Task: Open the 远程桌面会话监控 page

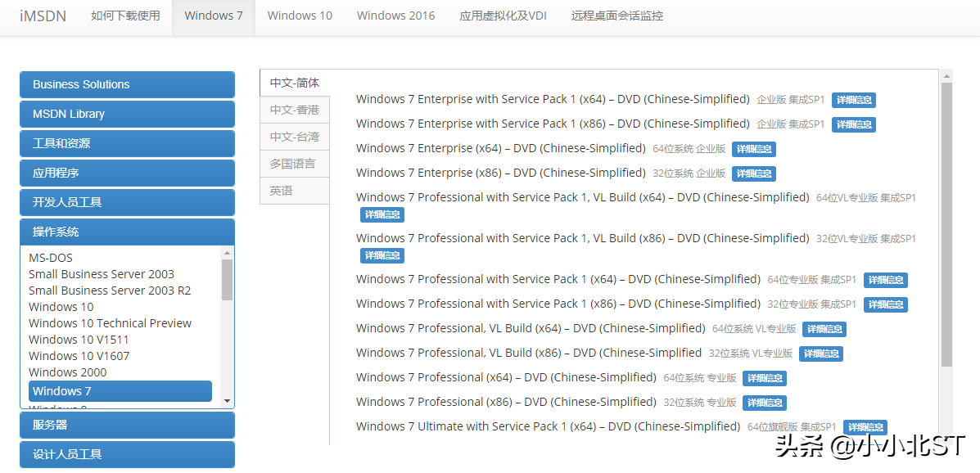Action: tap(616, 15)
